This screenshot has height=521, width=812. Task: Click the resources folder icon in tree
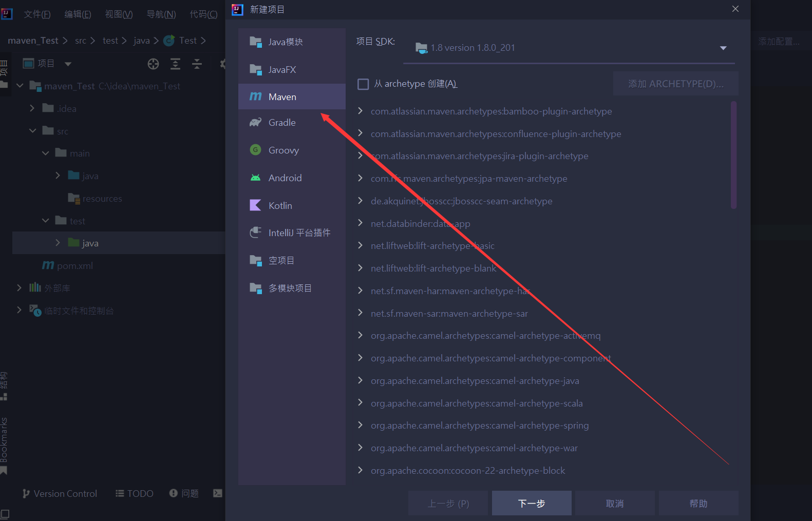pyautogui.click(x=74, y=198)
